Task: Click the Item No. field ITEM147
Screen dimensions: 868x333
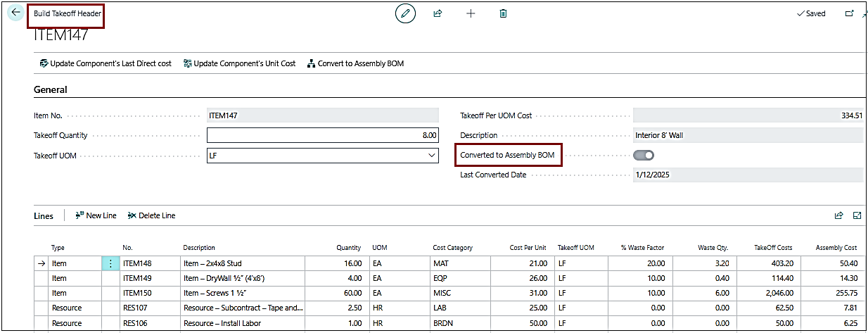Action: 323,115
